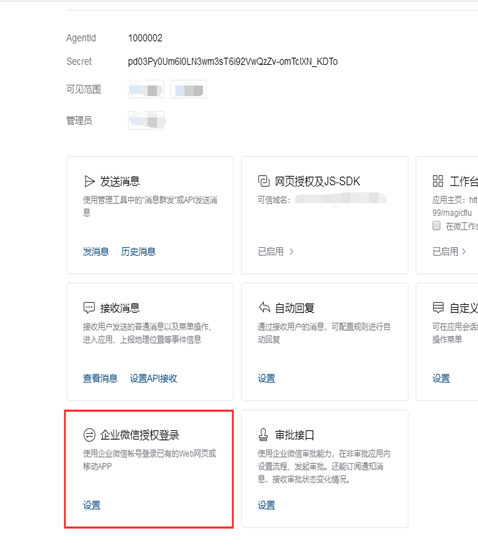This screenshot has height=545, width=478.
Task: Click the 接收消息 card title
Action: pos(120,308)
